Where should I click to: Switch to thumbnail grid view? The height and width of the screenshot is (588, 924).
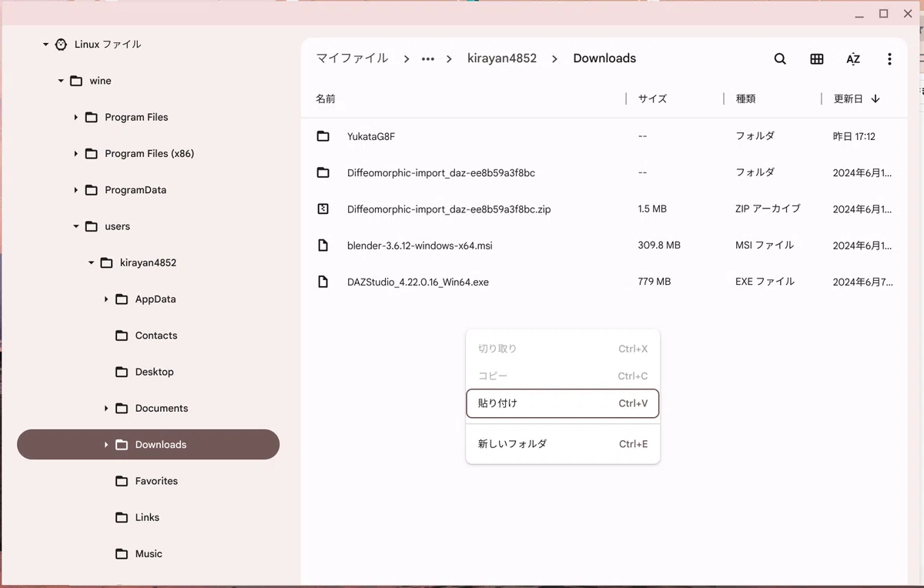click(817, 58)
